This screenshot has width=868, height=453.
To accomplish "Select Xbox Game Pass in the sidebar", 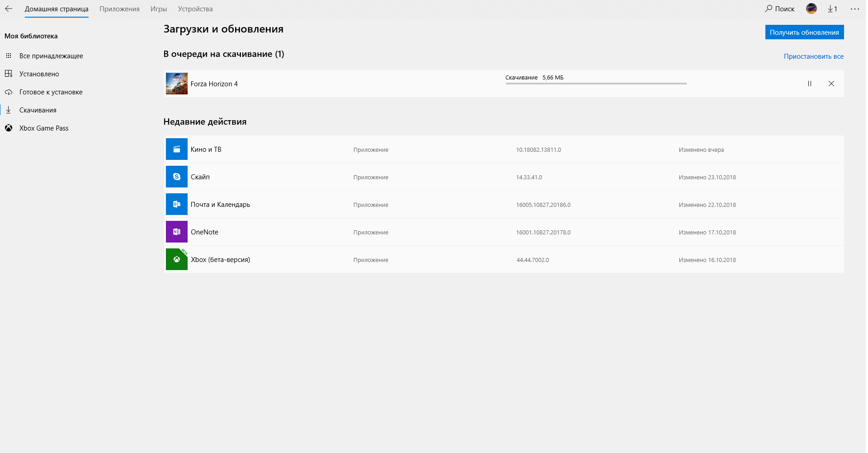I will point(44,128).
